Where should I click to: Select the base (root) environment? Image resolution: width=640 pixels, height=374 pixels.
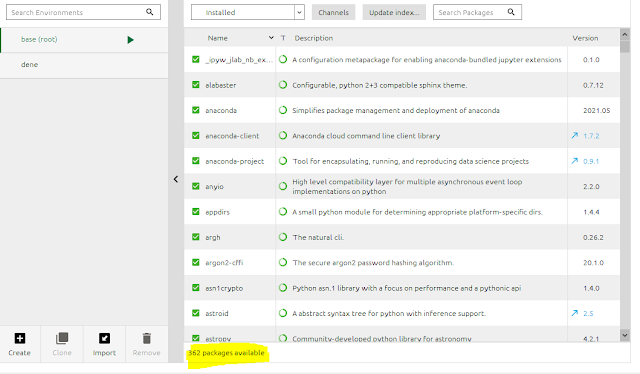(84, 40)
